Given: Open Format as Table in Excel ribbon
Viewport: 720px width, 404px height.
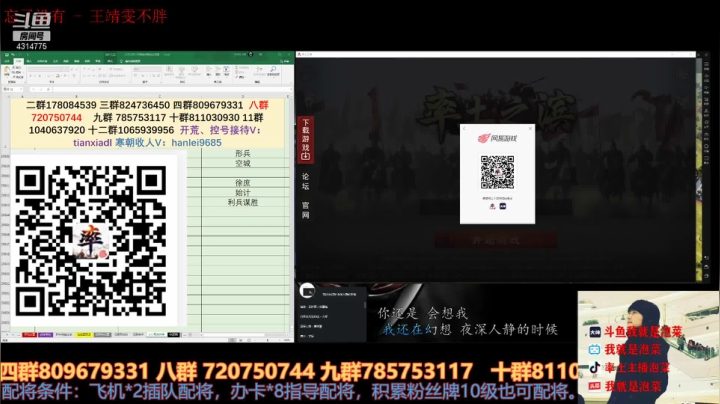Looking at the screenshot, I should (181, 70).
